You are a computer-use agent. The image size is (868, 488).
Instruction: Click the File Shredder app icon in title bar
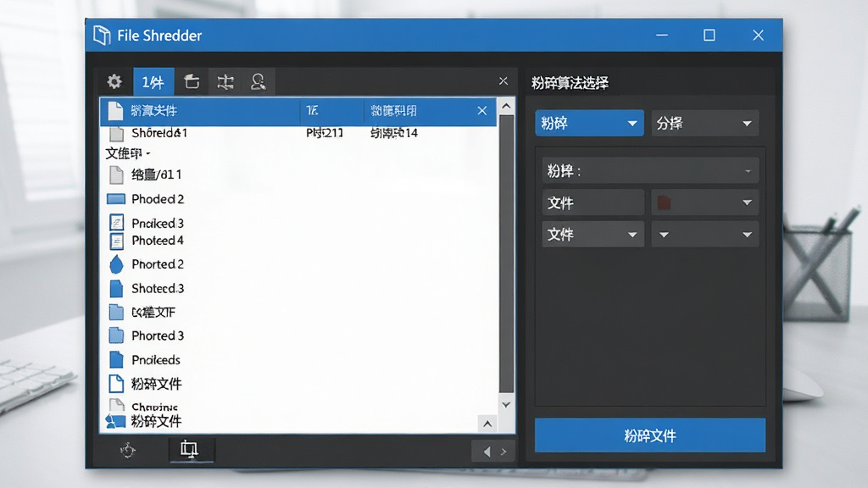(102, 36)
